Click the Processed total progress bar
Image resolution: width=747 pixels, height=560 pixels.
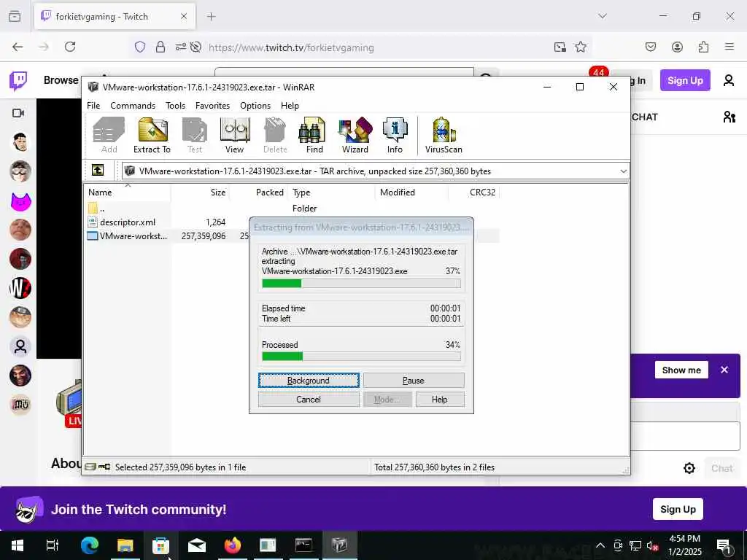[361, 356]
